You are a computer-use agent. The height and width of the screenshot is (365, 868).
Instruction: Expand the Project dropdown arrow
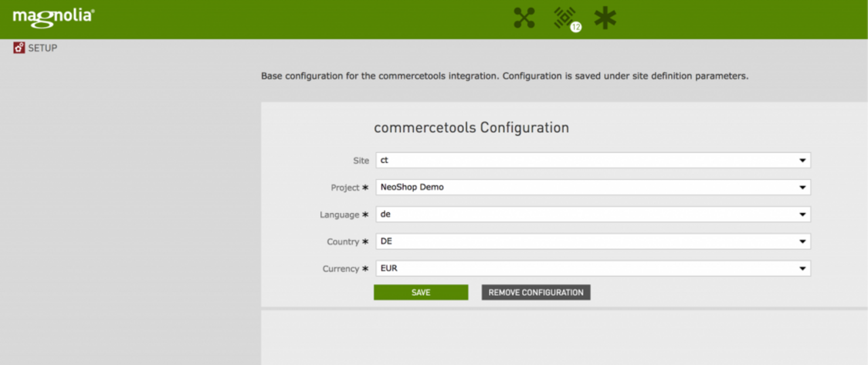tap(802, 188)
